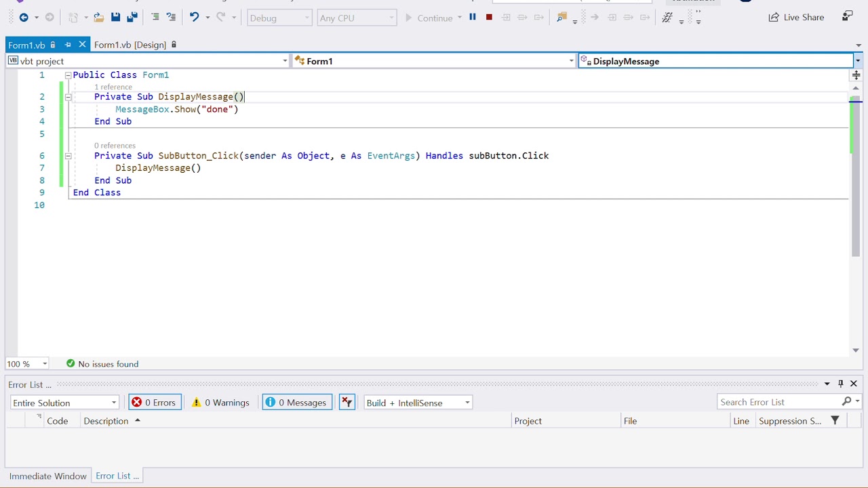
Task: Click the hatched lines toolbar icon
Action: 668,18
